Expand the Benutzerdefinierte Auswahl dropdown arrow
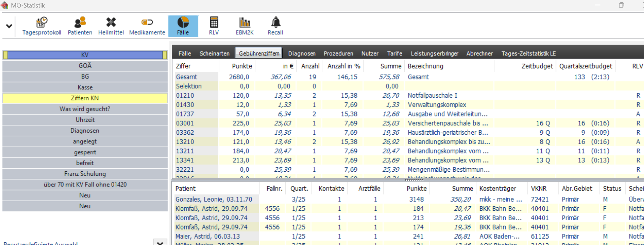The height and width of the screenshot is (245, 644). point(160,243)
